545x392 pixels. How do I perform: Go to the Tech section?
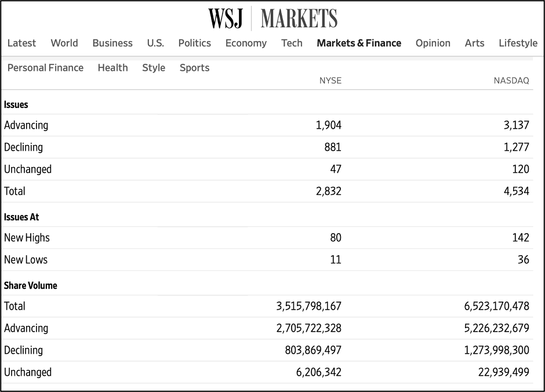pyautogui.click(x=292, y=43)
